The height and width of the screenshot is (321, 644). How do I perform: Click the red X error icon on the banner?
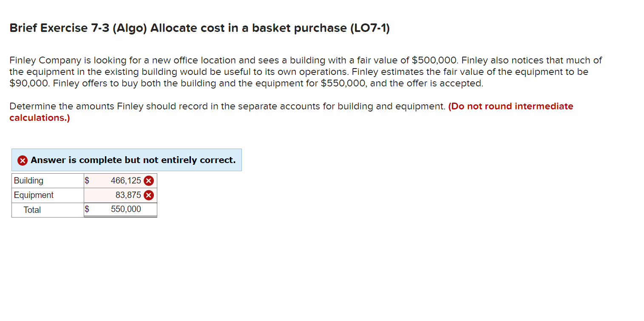pyautogui.click(x=22, y=160)
